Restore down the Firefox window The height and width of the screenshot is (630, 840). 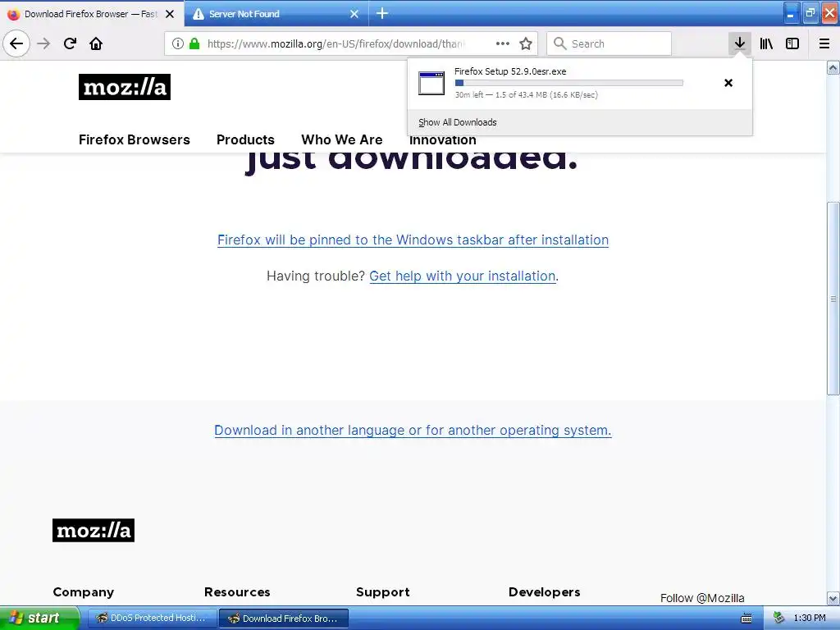coord(810,13)
